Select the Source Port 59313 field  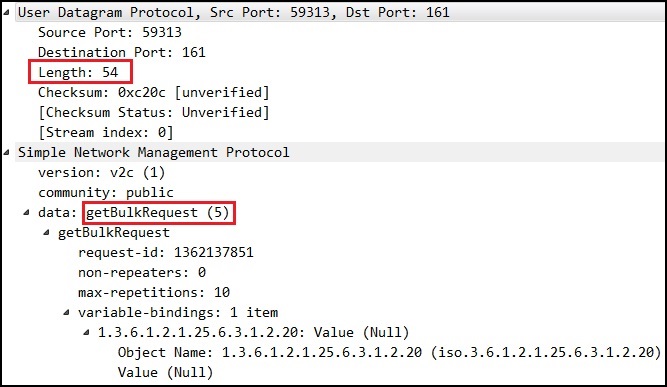click(x=110, y=32)
